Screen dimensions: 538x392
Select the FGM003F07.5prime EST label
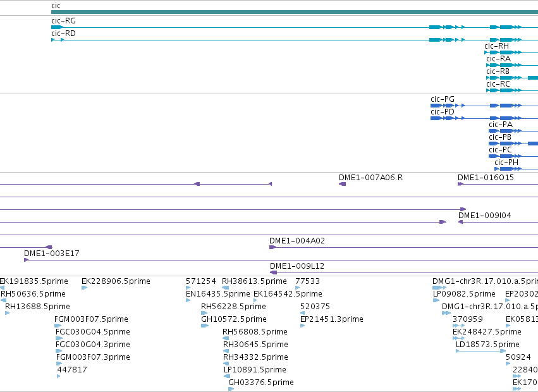[x=91, y=319]
